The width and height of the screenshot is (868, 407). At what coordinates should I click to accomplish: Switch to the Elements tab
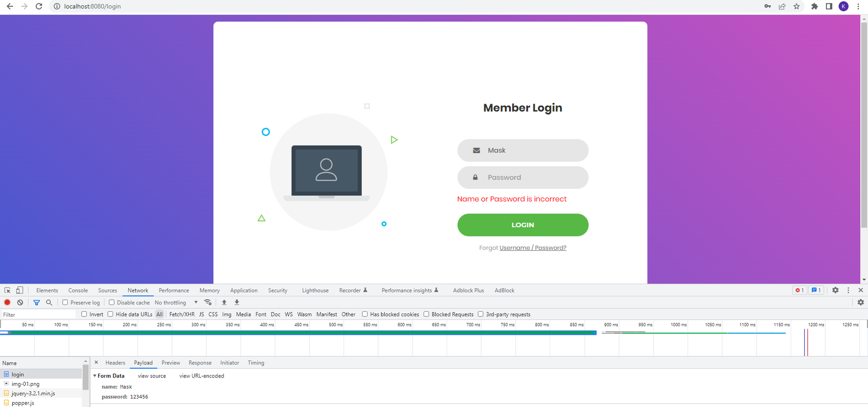click(x=47, y=290)
